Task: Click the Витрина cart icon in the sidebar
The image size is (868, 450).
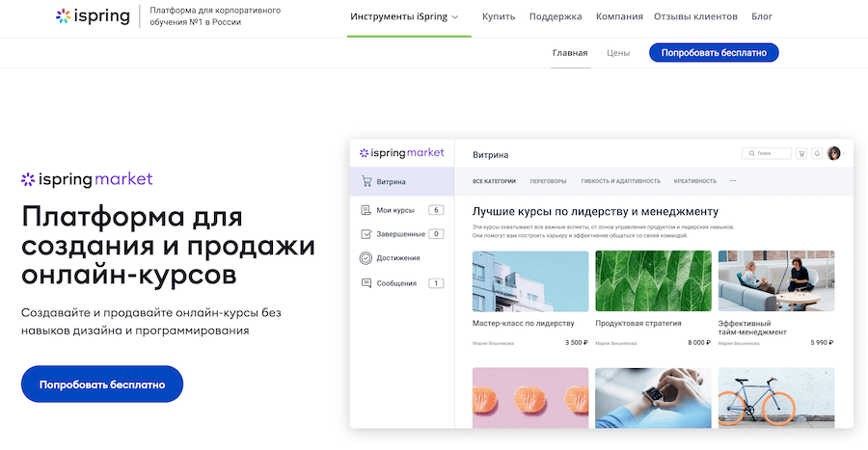Action: tap(366, 181)
